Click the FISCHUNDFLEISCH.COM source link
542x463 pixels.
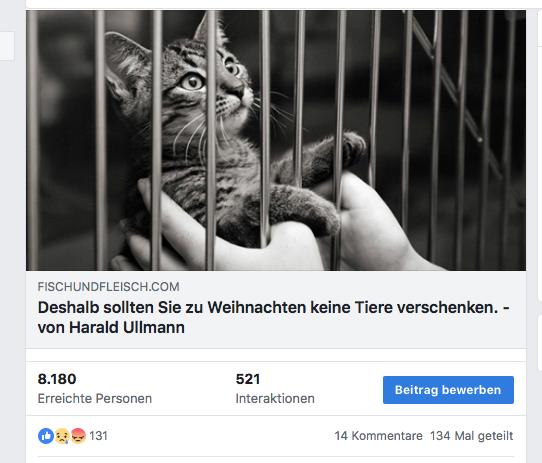point(109,287)
